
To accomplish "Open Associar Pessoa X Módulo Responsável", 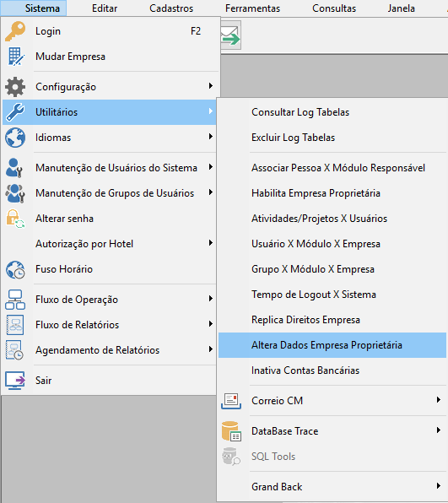I will [x=332, y=168].
